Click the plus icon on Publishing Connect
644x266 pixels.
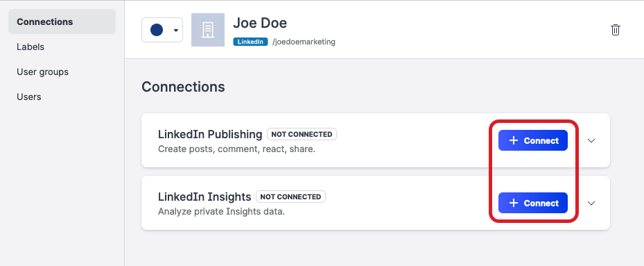514,140
